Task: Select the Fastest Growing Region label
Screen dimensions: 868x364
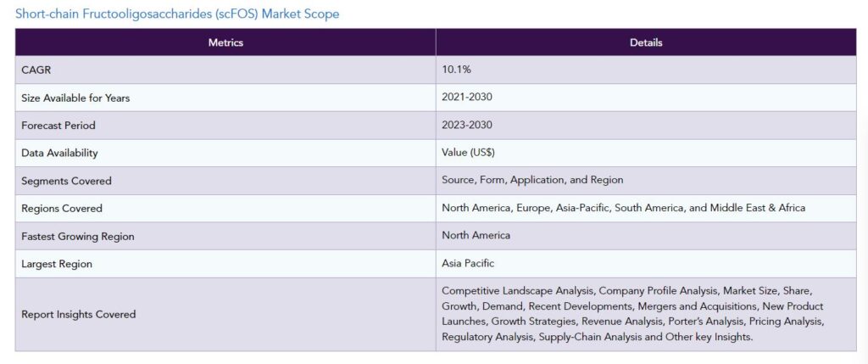Action: coord(77,236)
